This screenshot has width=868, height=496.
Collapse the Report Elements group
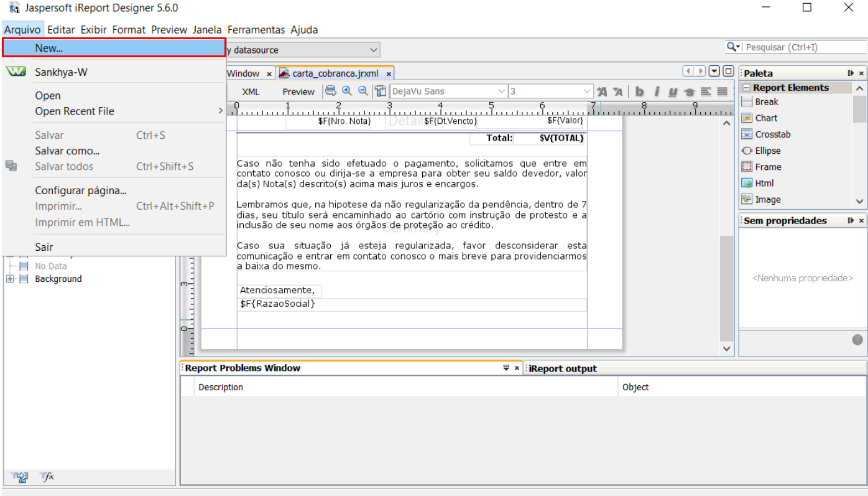(747, 88)
